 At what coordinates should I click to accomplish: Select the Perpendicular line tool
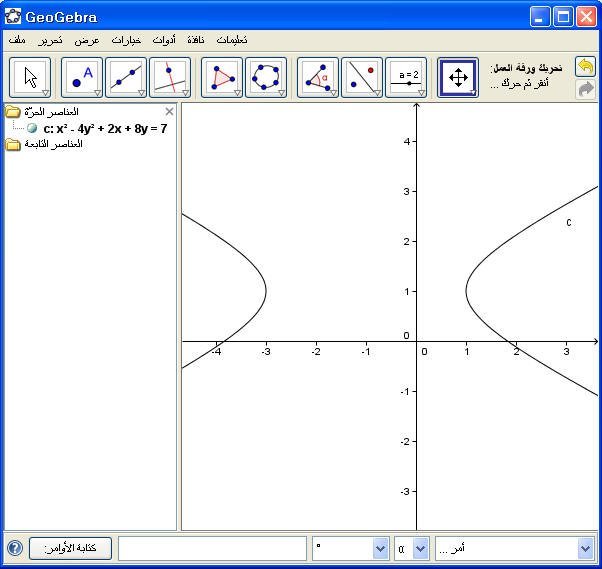(170, 78)
